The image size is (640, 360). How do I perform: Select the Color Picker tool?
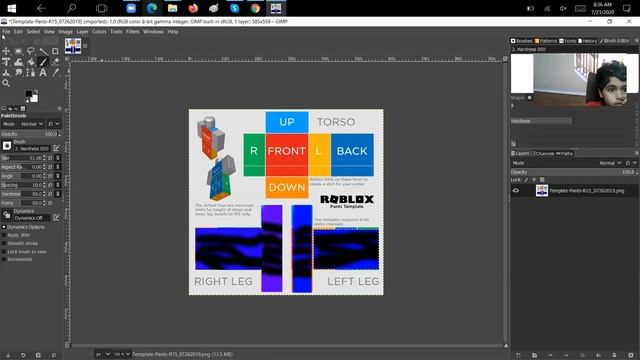pyautogui.click(x=55, y=73)
